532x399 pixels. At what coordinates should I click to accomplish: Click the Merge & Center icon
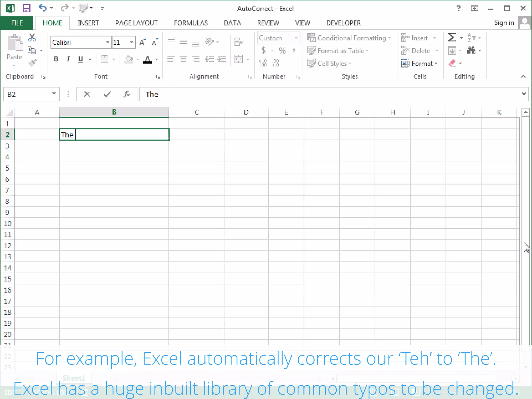(238, 59)
